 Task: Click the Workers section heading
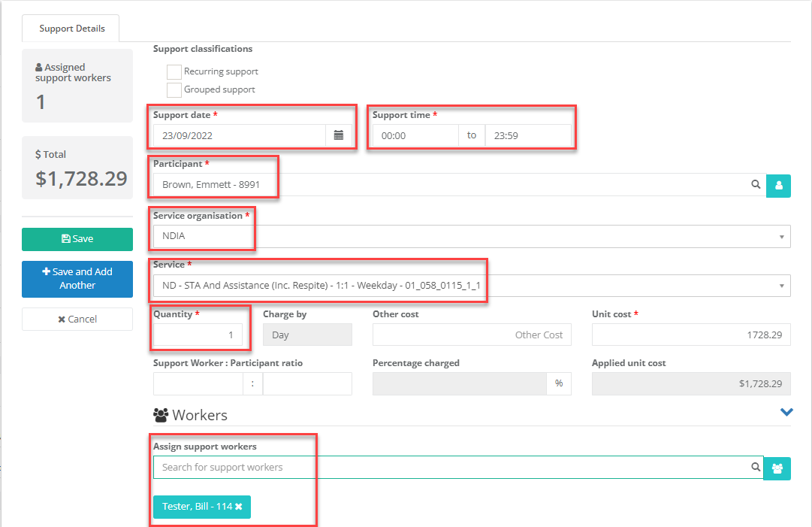click(190, 415)
